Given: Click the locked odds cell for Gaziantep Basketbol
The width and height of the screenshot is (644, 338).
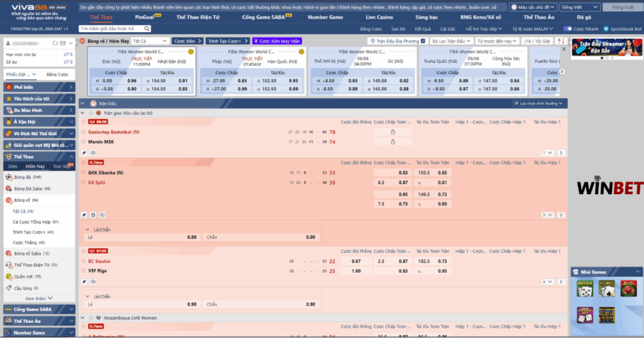Looking at the screenshot, I should [392, 132].
